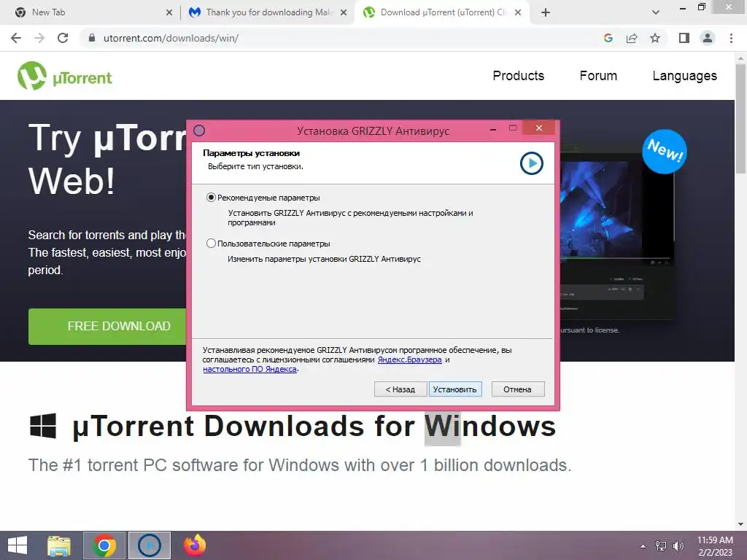This screenshot has height=560, width=747.
Task: Open a new browser tab
Action: (x=546, y=13)
